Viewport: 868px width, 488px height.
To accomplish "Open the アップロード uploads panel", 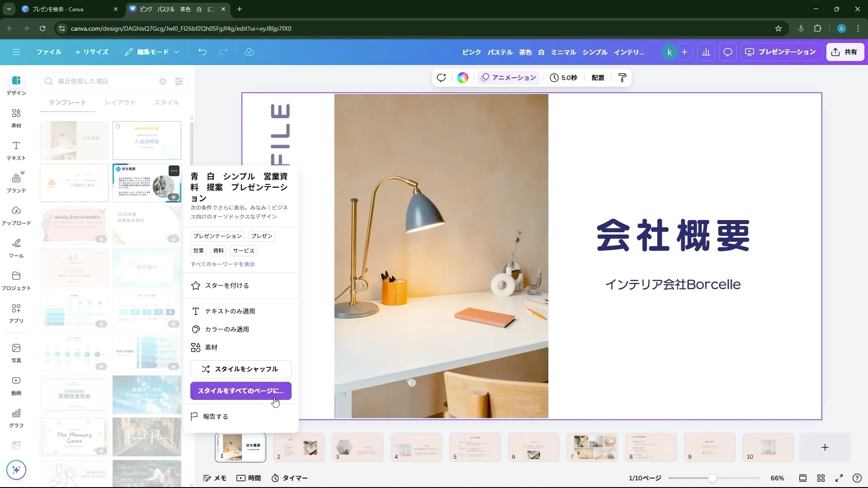I will (x=16, y=215).
